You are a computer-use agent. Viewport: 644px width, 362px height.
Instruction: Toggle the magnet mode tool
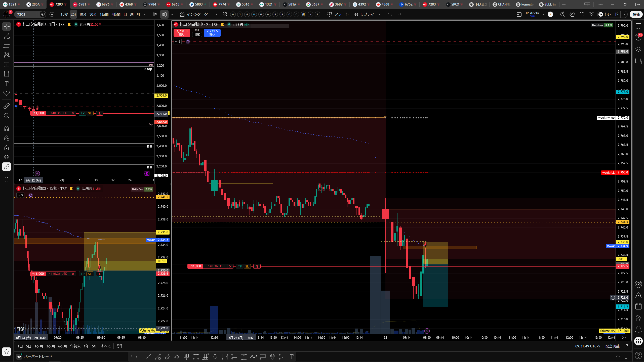coord(7,128)
